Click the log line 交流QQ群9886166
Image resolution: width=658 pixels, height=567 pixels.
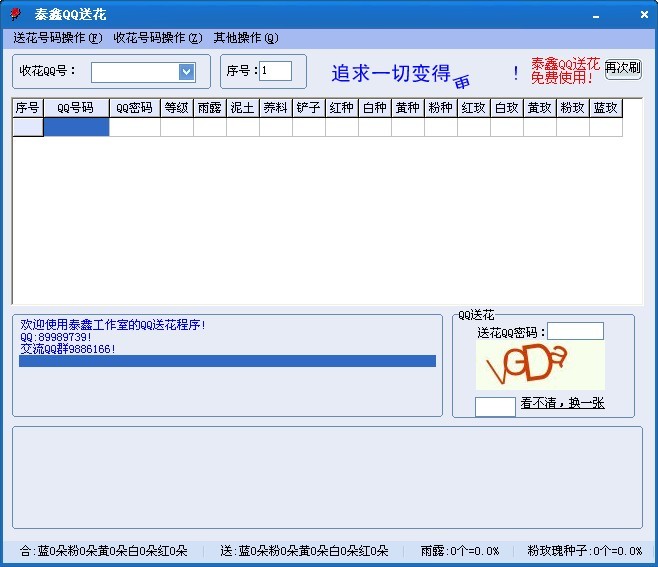click(68, 349)
